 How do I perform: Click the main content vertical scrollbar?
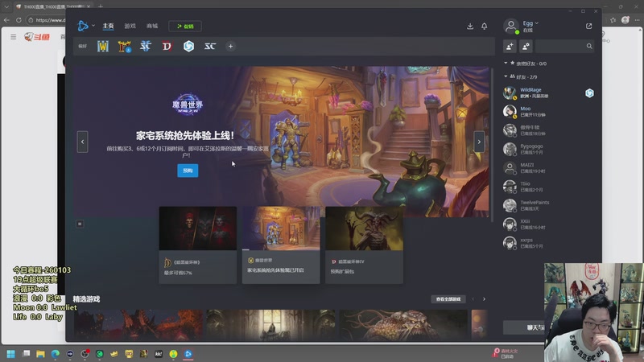[x=492, y=144]
